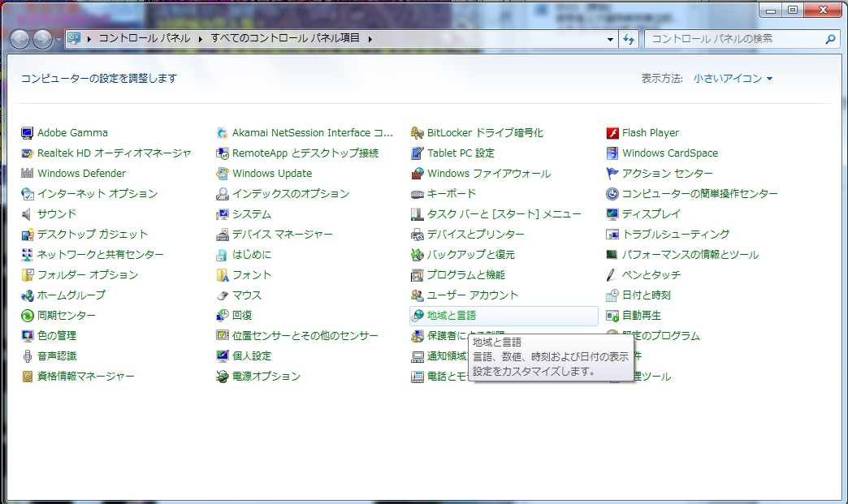Click the Akamai NetSession Interface icon

(223, 133)
